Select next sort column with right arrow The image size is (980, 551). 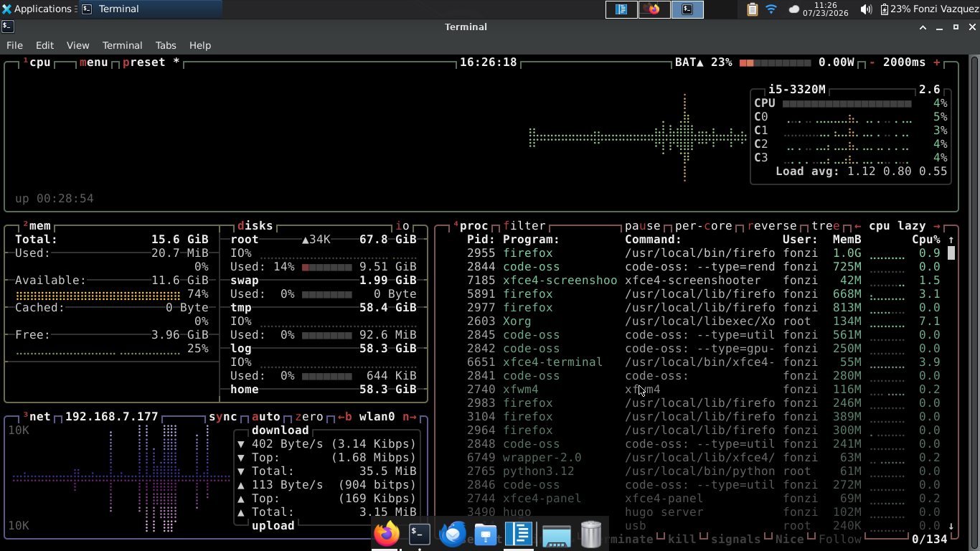coord(937,226)
